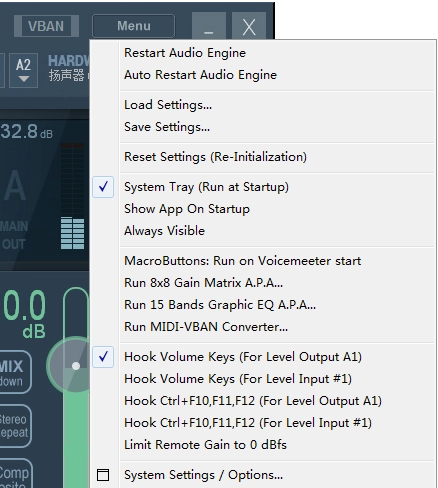Screen dimensions: 438x488
Task: Click the MAIN OUT level meter
Action: click(x=72, y=197)
